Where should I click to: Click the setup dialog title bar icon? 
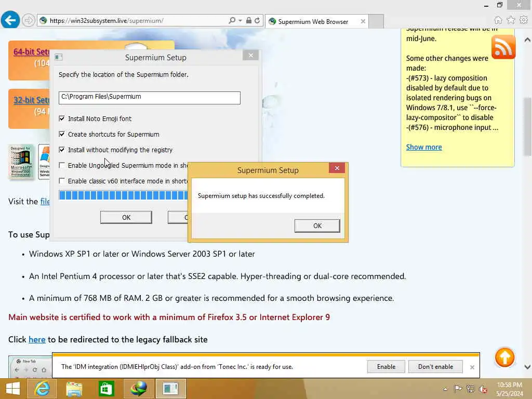[x=58, y=57]
